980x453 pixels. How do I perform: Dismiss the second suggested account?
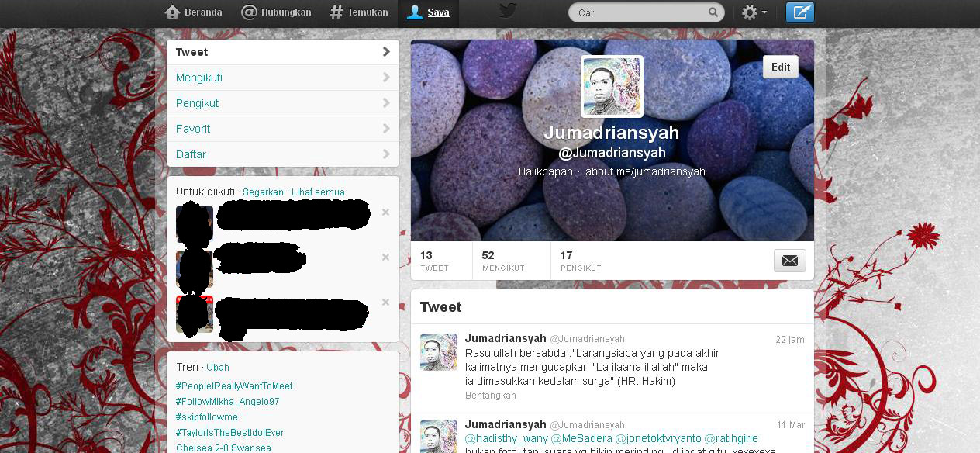coord(385,258)
